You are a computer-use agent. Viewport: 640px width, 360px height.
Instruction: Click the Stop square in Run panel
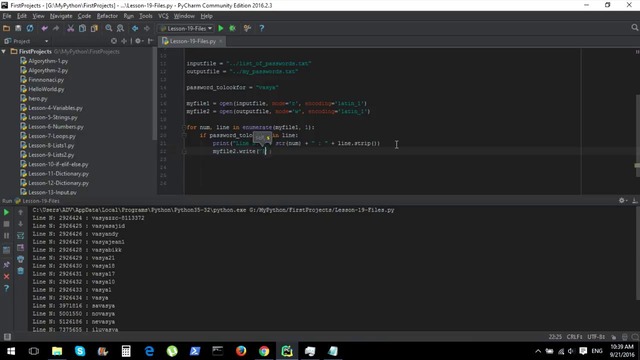(6, 224)
